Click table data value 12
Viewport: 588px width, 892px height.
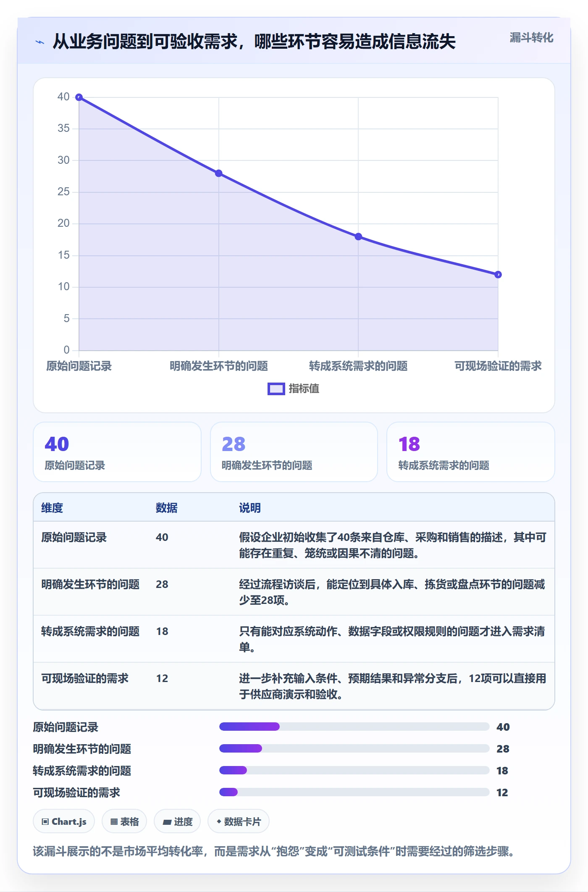(162, 679)
